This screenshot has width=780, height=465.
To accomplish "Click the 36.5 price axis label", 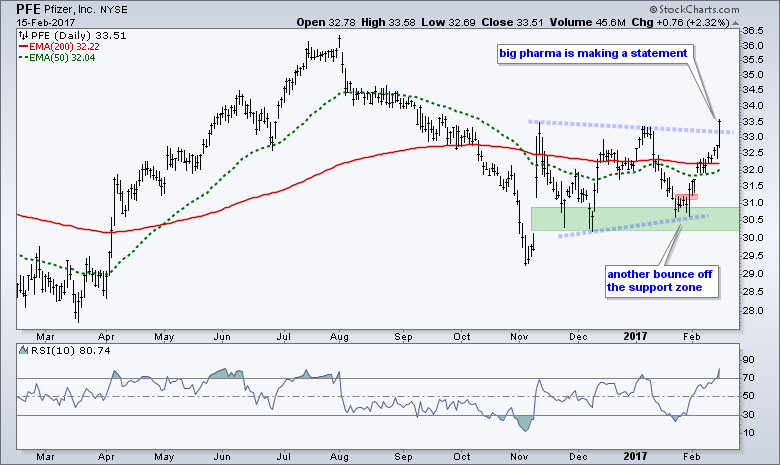I will tap(753, 31).
